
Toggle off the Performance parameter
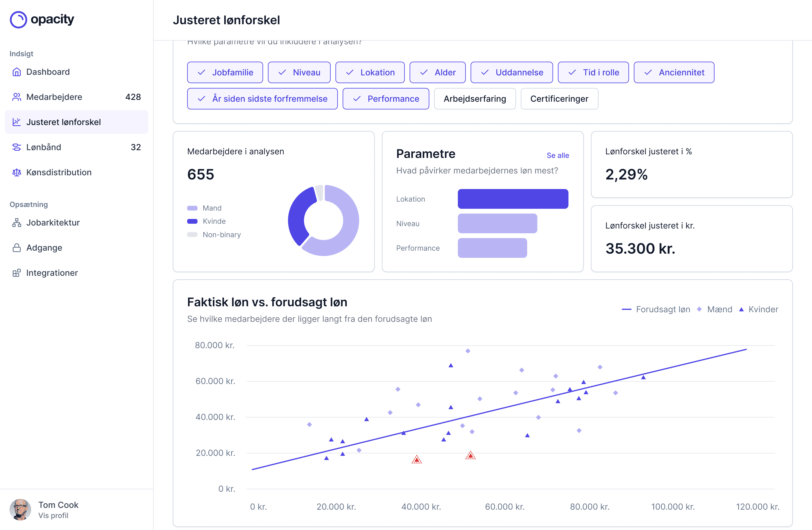(x=386, y=99)
